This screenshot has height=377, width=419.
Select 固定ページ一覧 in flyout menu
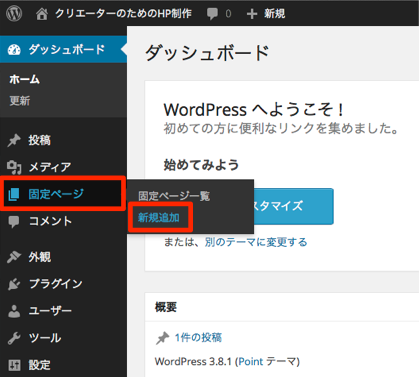coord(174,196)
